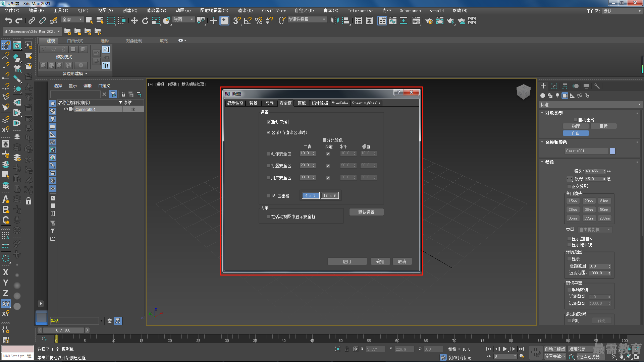Open the 全部 selection filter dropdown
This screenshot has width=644, height=362.
click(x=72, y=20)
